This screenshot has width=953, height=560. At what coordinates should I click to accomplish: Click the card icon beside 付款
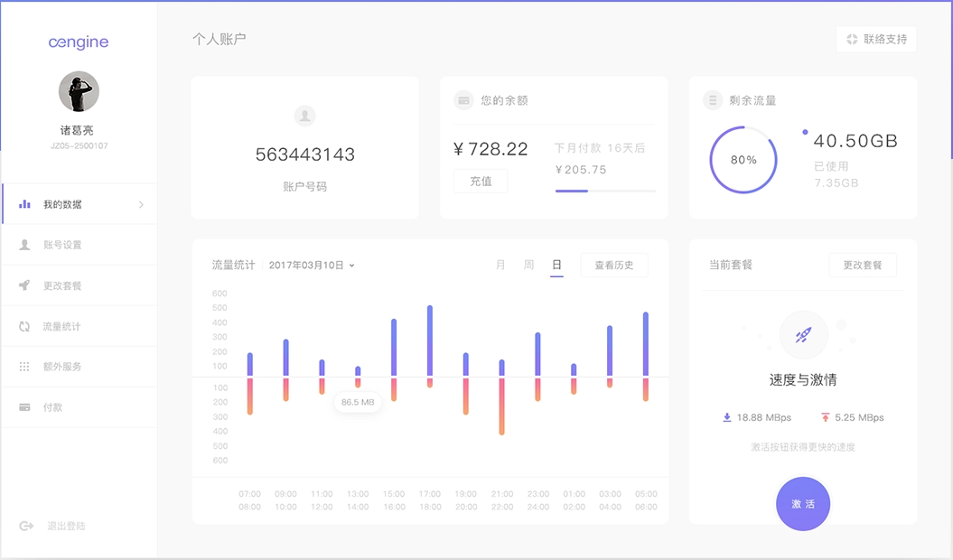25,407
